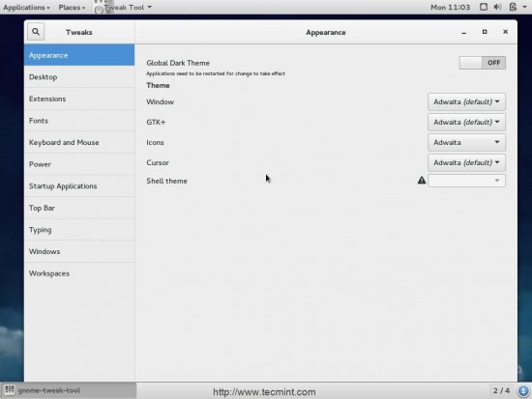Image resolution: width=532 pixels, height=399 pixels.
Task: Click the search magnifier icon in Tweaks
Action: pos(36,32)
